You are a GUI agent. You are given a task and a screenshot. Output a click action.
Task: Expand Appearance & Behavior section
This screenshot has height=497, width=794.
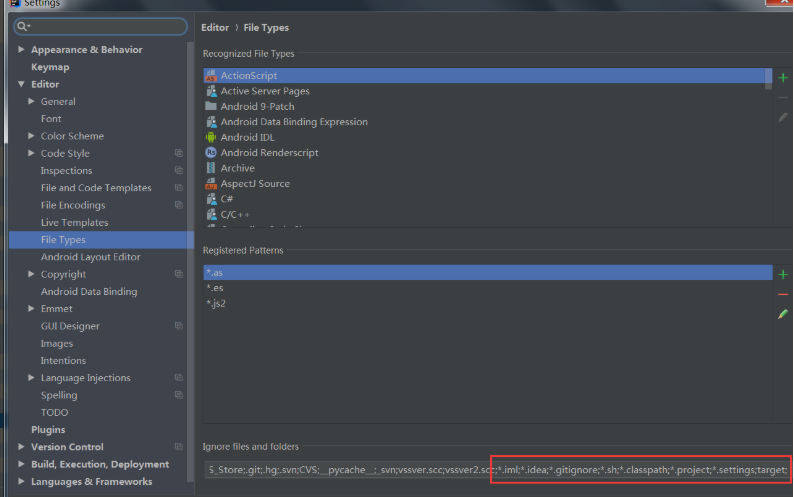[x=21, y=49]
